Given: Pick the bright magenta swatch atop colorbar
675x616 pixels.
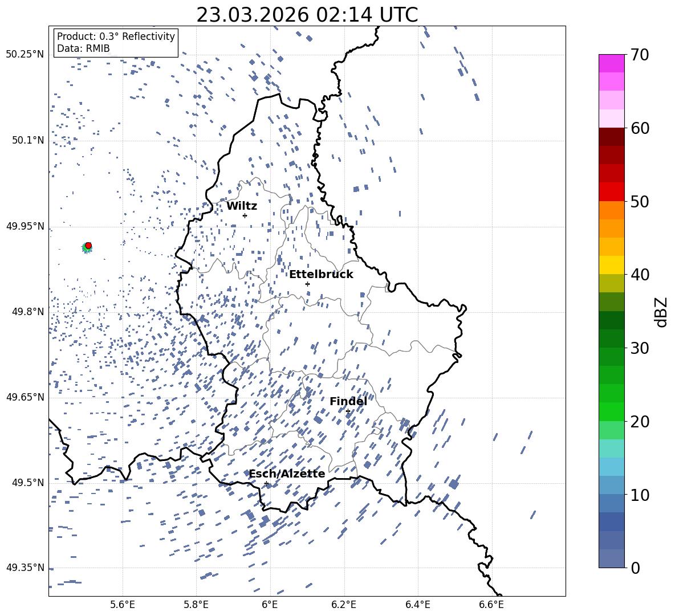Looking at the screenshot, I should click(x=611, y=63).
